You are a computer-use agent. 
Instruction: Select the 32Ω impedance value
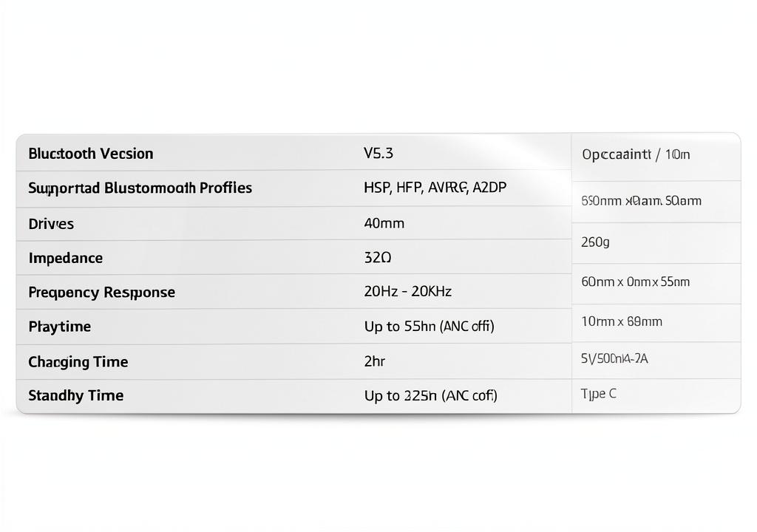coord(378,258)
